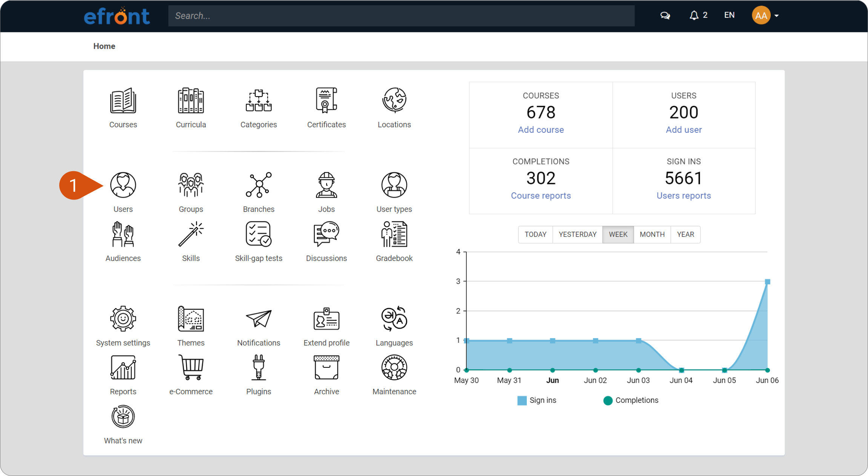
Task: Open the EN language selector
Action: tap(729, 15)
